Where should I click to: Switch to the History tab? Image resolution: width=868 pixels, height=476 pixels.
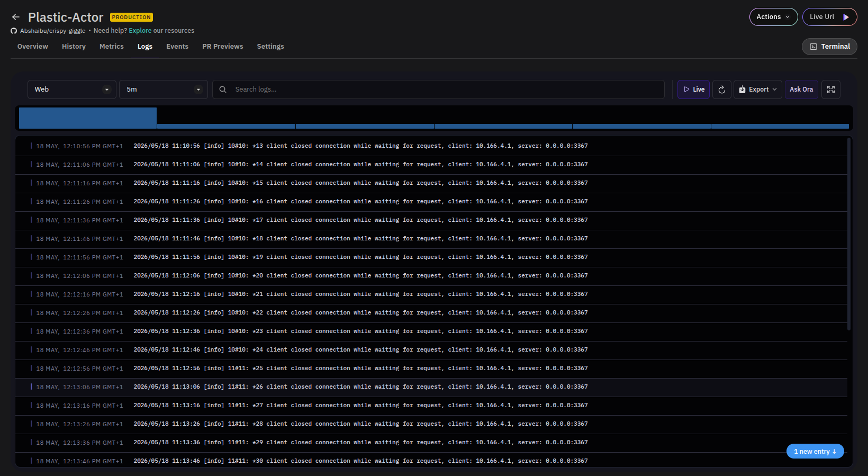pos(74,47)
